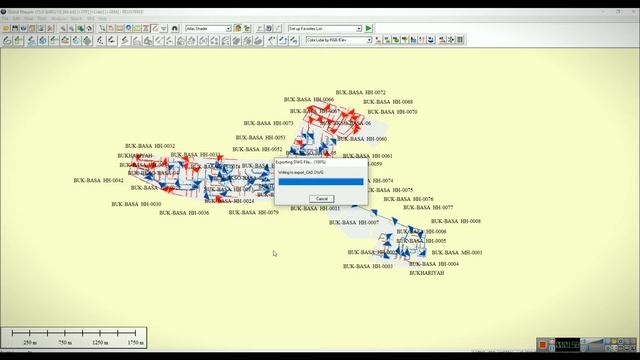Click map label BUK-BASA HH-0032
Image resolution: width=640 pixels, height=360 pixels.
coord(150,146)
